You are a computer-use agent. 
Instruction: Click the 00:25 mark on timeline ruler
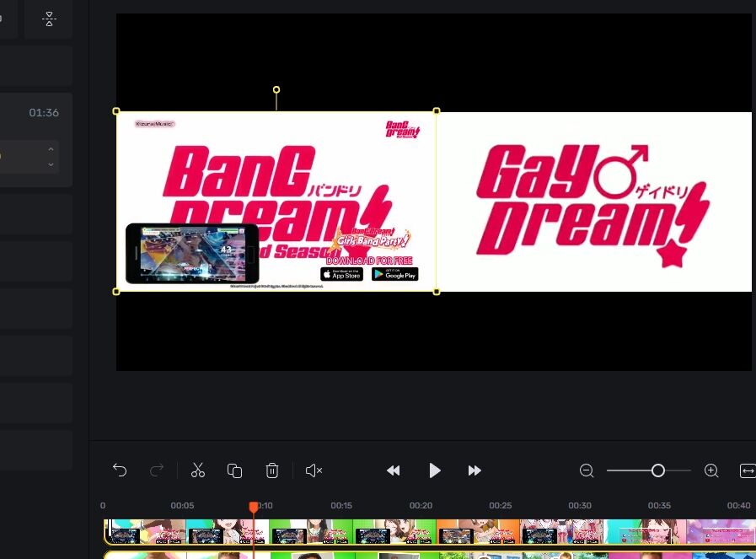click(x=501, y=506)
